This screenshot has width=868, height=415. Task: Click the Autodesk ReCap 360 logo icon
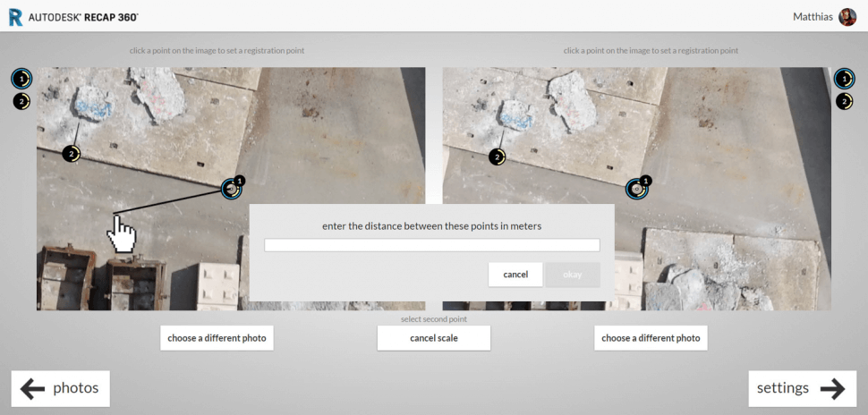coord(15,17)
